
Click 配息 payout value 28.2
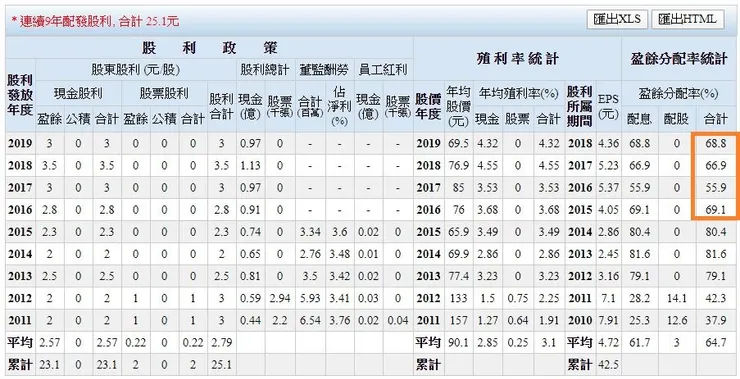click(639, 298)
